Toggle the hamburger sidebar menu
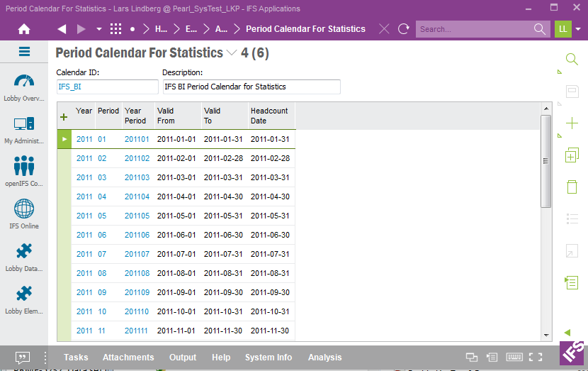Viewport: 588px width, 371px height. tap(24, 52)
